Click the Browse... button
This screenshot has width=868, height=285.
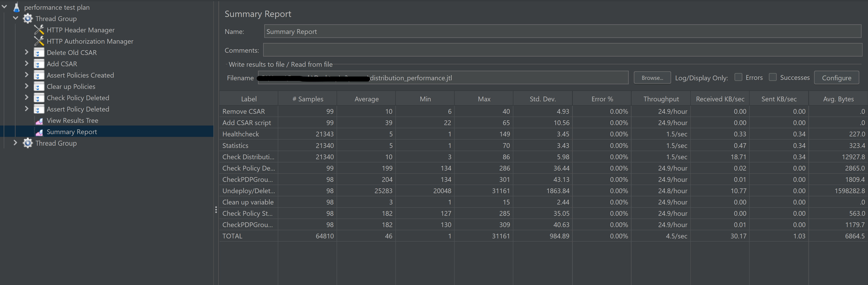coord(652,78)
